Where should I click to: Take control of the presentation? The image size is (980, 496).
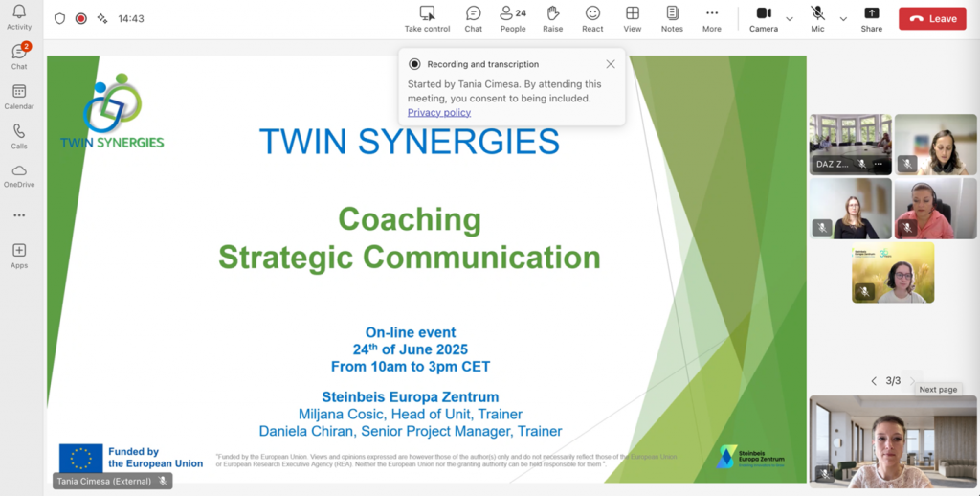click(427, 19)
